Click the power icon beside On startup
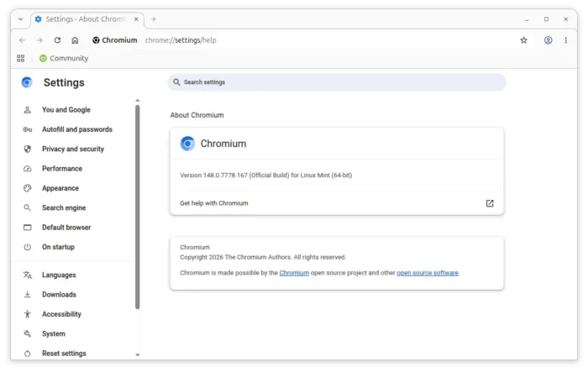Viewport: 588px width, 372px height. pos(28,247)
